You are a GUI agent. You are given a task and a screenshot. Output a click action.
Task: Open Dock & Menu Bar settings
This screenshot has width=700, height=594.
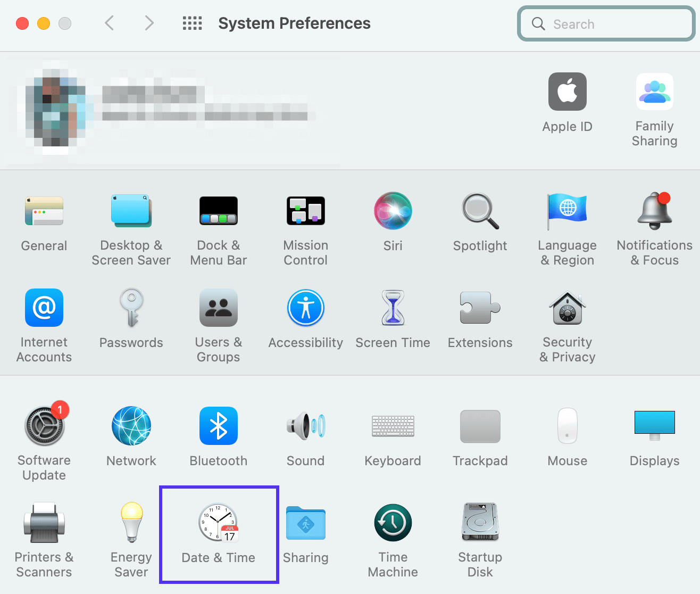(218, 211)
